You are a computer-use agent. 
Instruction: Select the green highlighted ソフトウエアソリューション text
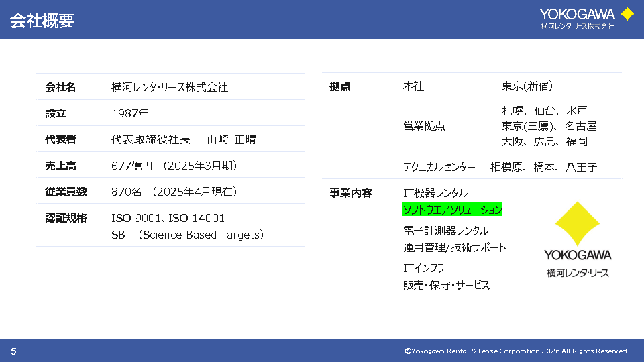452,210
